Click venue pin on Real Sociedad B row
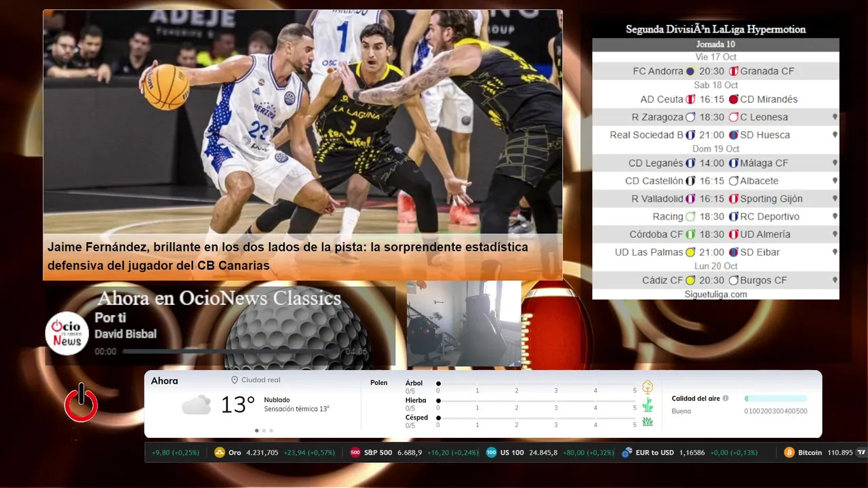Image resolution: width=868 pixels, height=488 pixels. 835,135
